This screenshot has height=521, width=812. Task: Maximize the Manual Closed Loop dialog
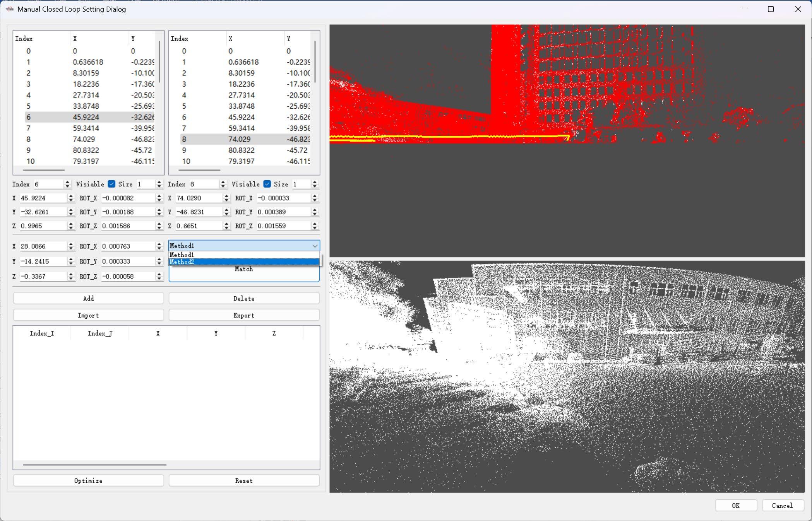(x=771, y=9)
